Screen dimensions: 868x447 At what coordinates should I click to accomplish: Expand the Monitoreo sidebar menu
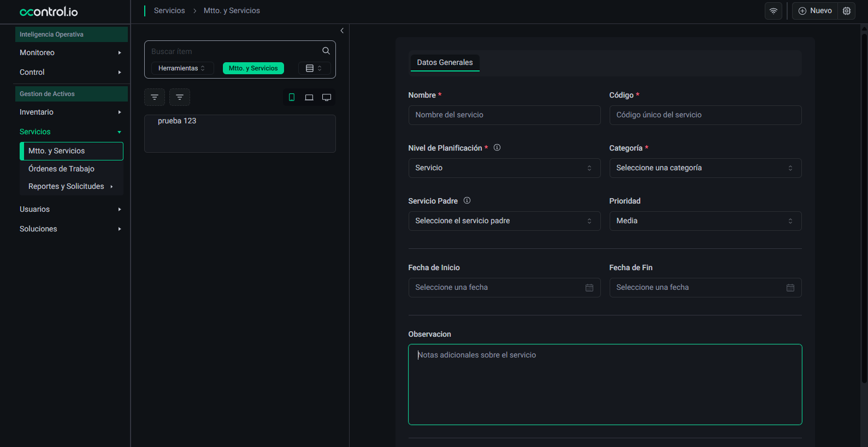point(70,52)
